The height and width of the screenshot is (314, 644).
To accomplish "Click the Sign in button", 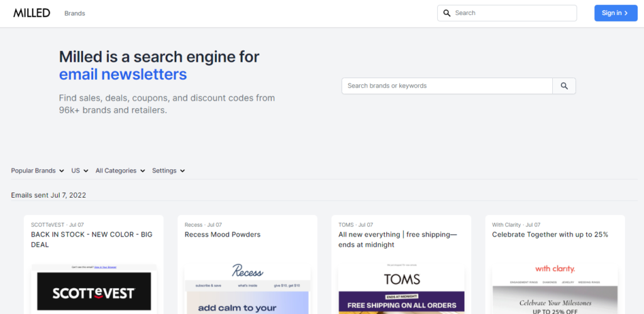I will click(x=616, y=13).
